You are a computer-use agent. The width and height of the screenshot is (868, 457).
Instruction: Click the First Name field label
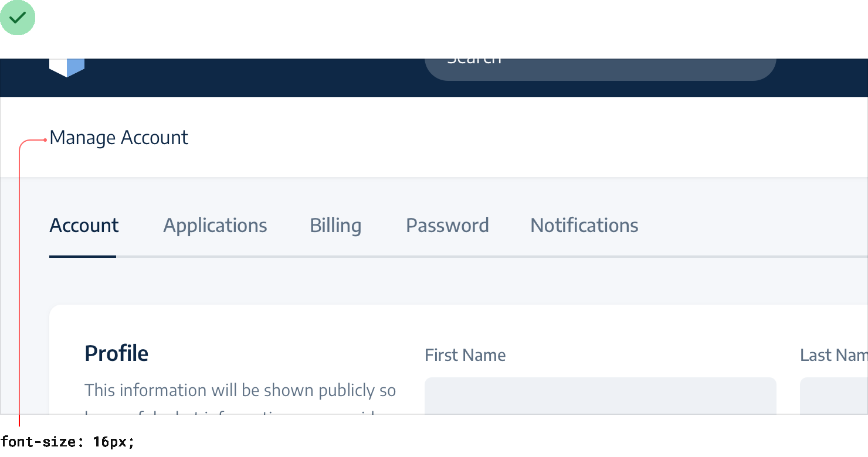465,355
